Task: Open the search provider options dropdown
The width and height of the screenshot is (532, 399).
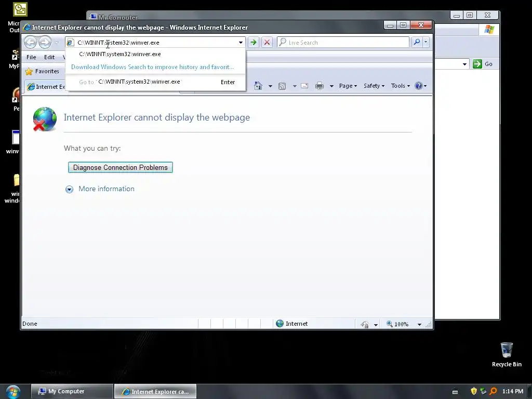Action: coord(426,42)
